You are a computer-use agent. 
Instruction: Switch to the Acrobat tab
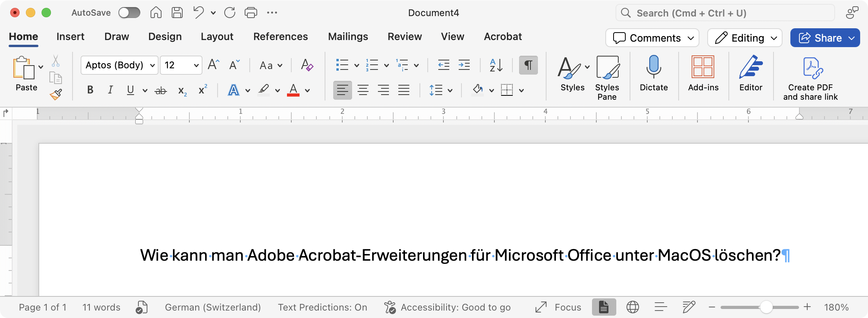tap(503, 37)
